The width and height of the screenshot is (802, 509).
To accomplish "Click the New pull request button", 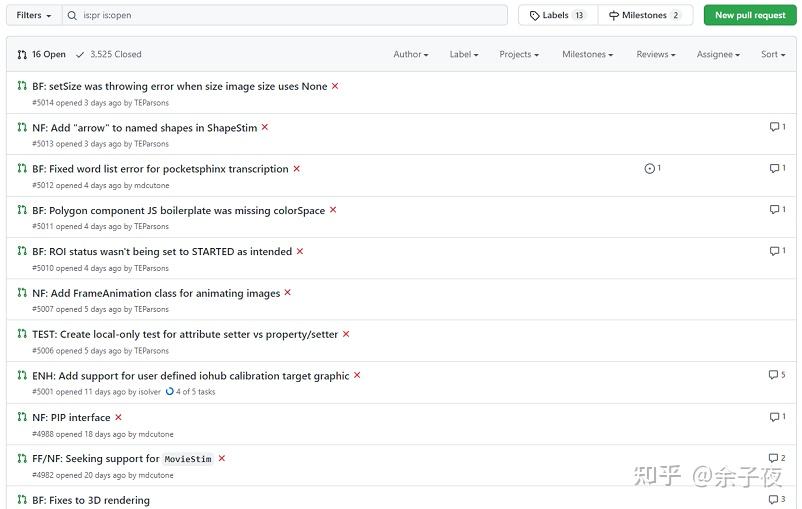I will [750, 15].
